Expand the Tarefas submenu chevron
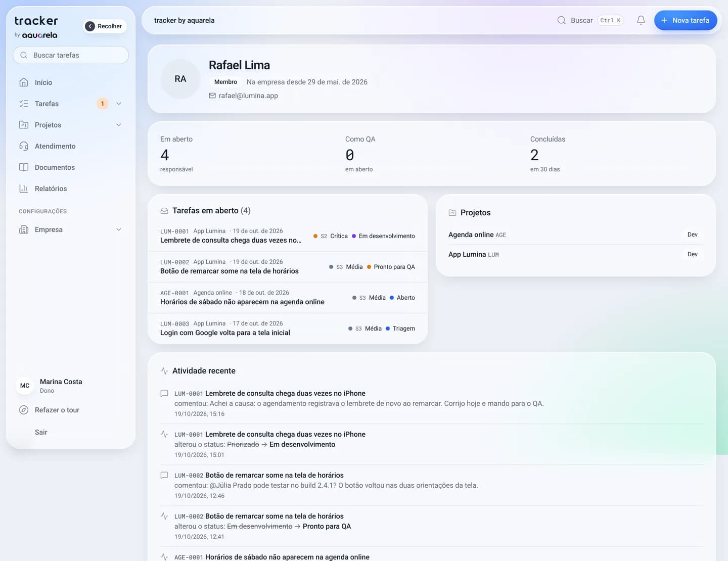Screen dimensions: 728x561 tap(119, 104)
